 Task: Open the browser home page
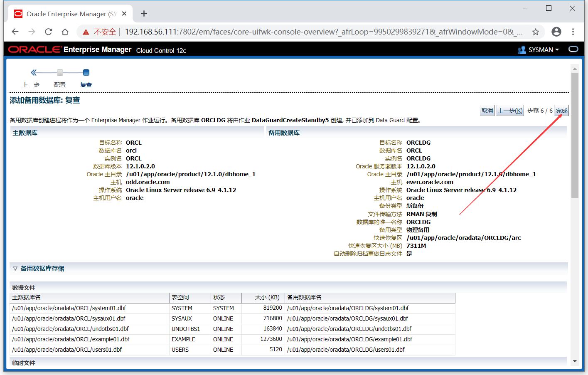point(65,32)
